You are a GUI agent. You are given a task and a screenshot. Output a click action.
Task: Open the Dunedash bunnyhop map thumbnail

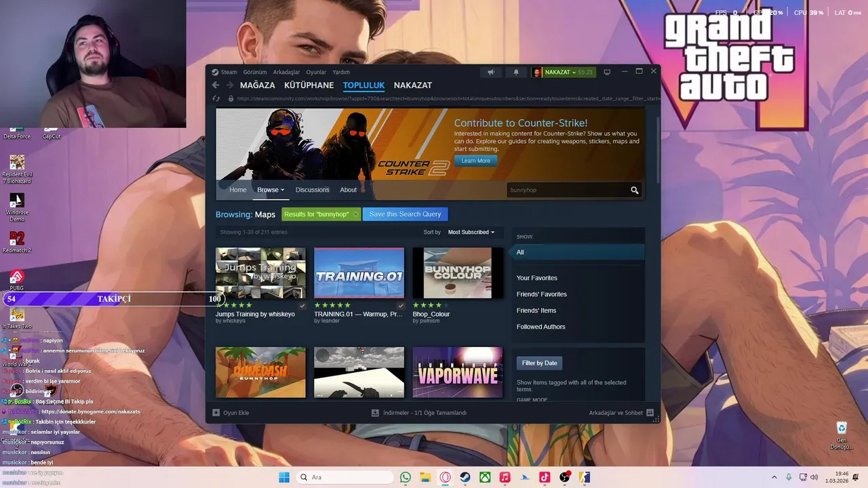tap(260, 372)
